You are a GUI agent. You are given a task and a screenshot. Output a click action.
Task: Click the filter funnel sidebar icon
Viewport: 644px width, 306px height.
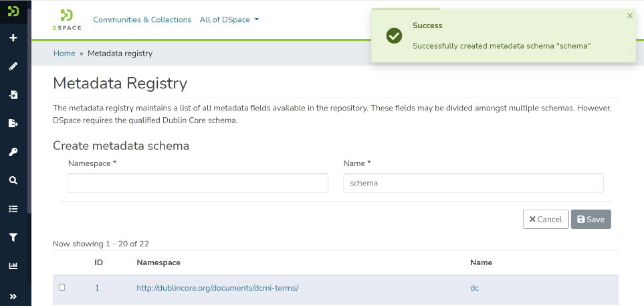pyautogui.click(x=13, y=237)
